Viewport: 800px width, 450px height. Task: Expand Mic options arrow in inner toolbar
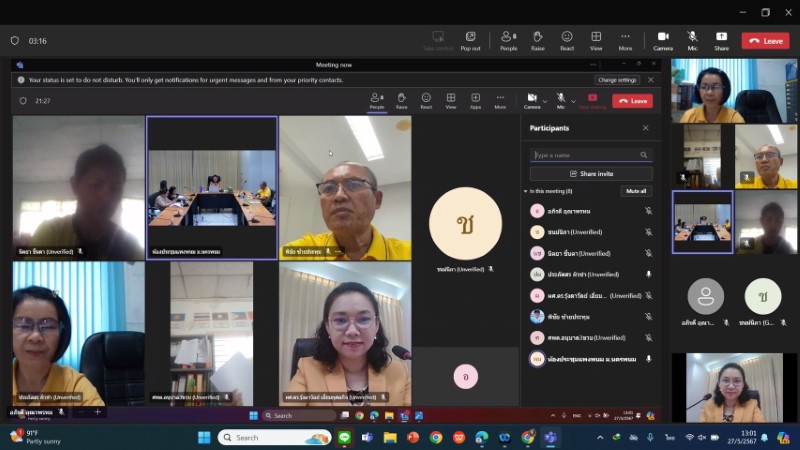[574, 100]
